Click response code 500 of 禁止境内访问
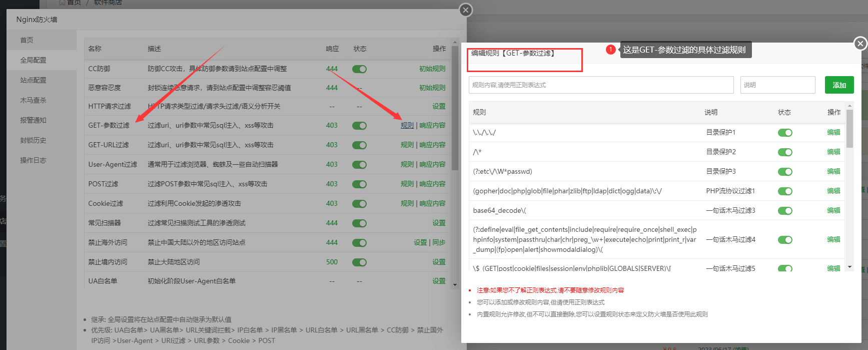The image size is (868, 350). 332,262
